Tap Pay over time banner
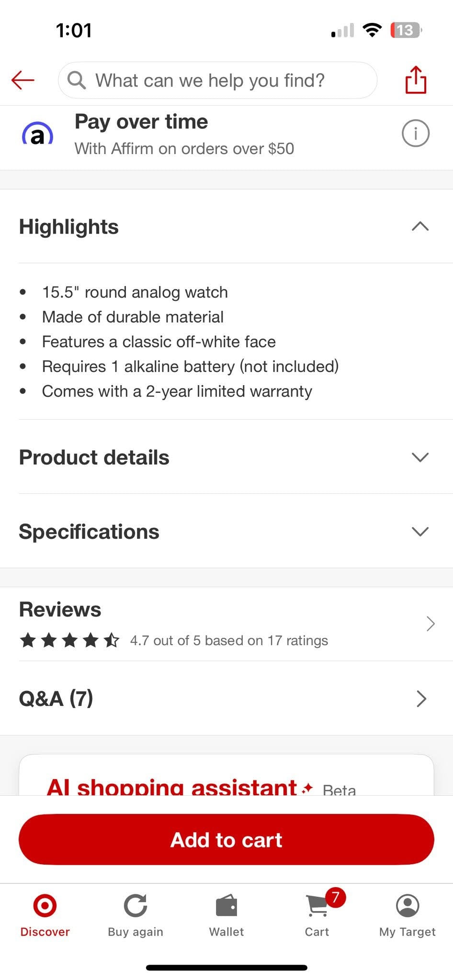Viewport: 453px width, 980px height. tap(226, 134)
